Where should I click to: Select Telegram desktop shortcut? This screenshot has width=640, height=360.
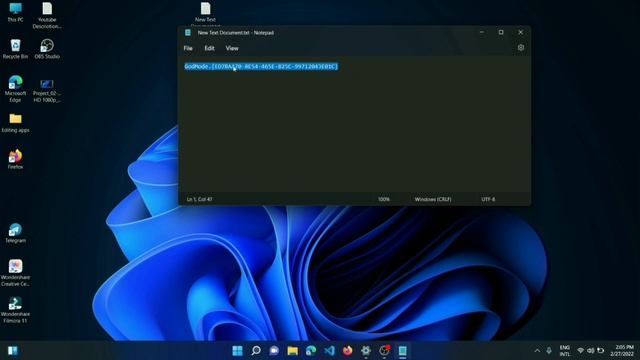pos(16,233)
